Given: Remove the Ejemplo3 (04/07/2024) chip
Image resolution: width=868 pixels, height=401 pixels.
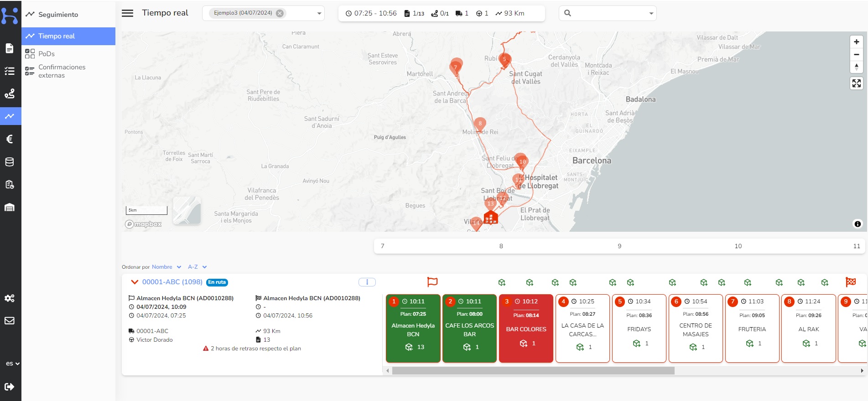Looking at the screenshot, I should click(x=280, y=13).
